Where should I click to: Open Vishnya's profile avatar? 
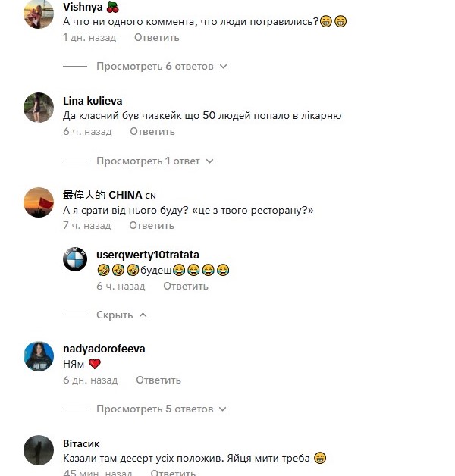click(39, 14)
